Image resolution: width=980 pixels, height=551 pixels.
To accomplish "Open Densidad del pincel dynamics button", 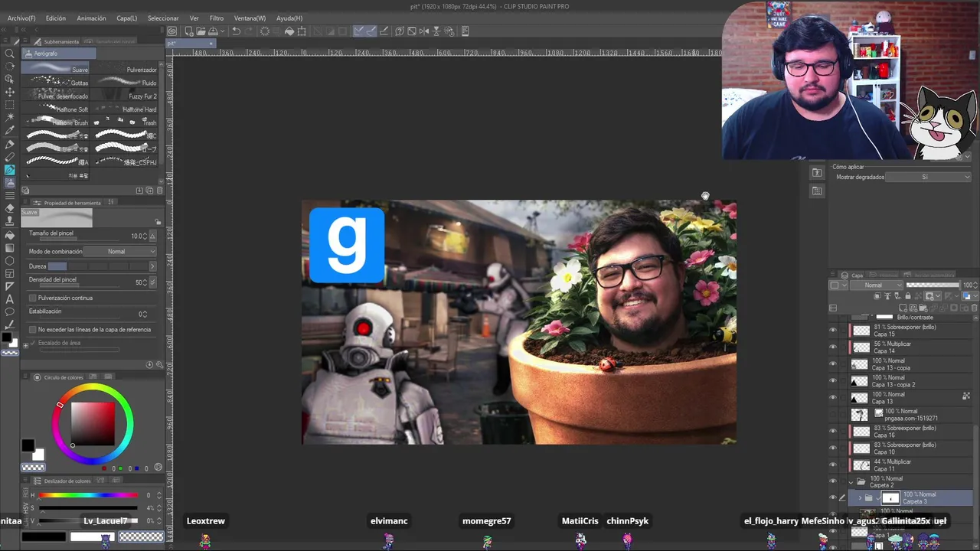I will [x=152, y=282].
